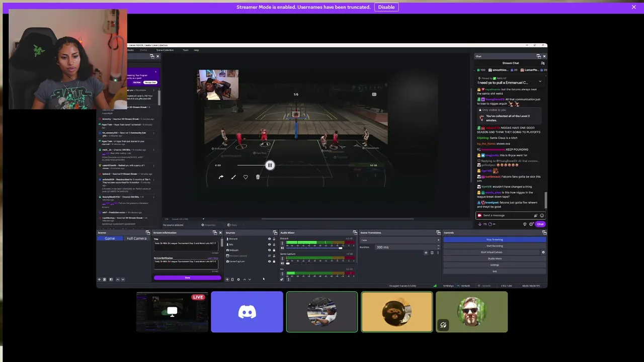Add a transition with the plus icon
This screenshot has width=644, height=362.
point(426,253)
